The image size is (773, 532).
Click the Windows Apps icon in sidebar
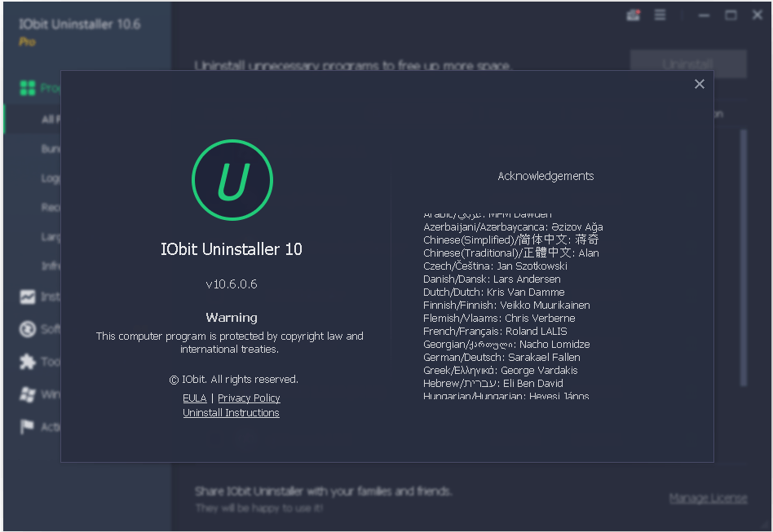pos(28,394)
